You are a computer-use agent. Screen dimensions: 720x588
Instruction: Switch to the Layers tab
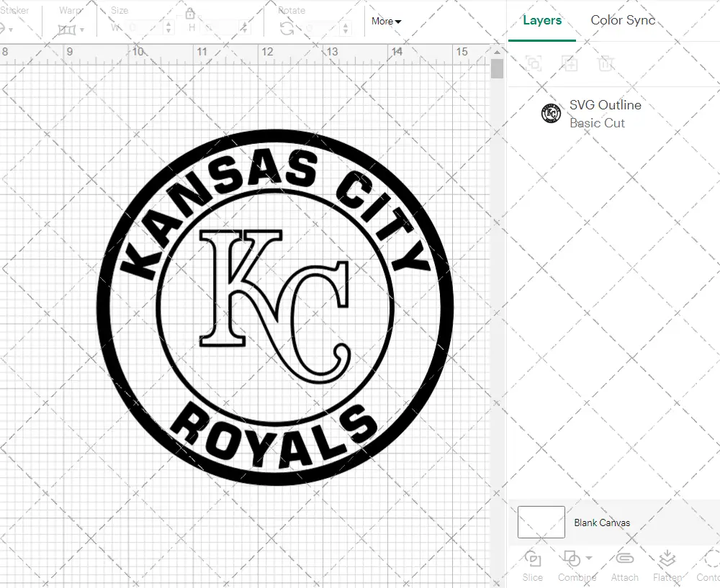(542, 20)
